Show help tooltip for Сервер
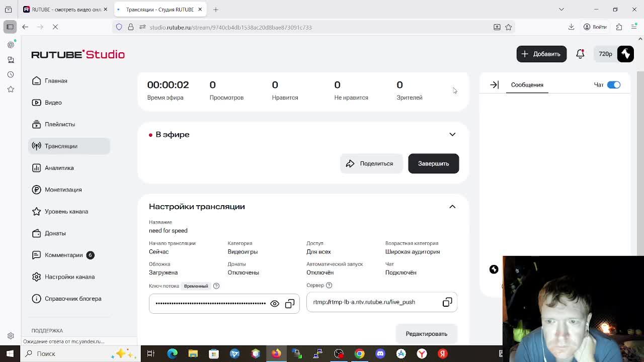The image size is (644, 362). (x=329, y=285)
